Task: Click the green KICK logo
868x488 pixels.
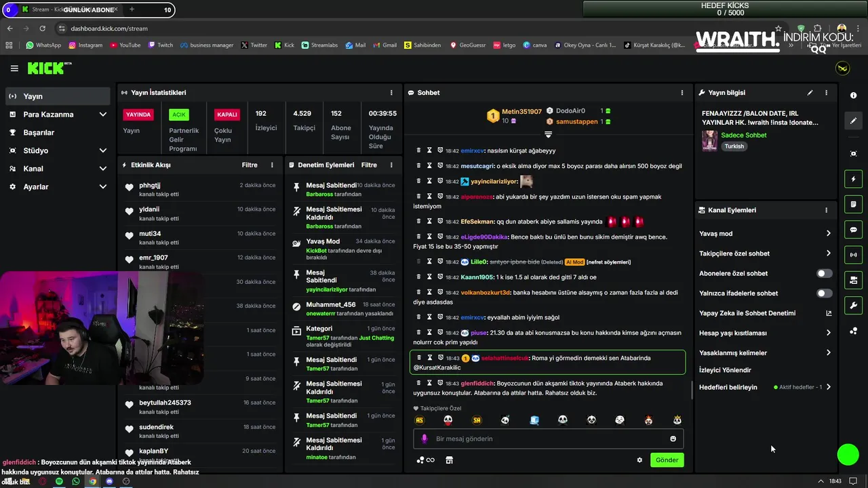Action: (x=46, y=68)
